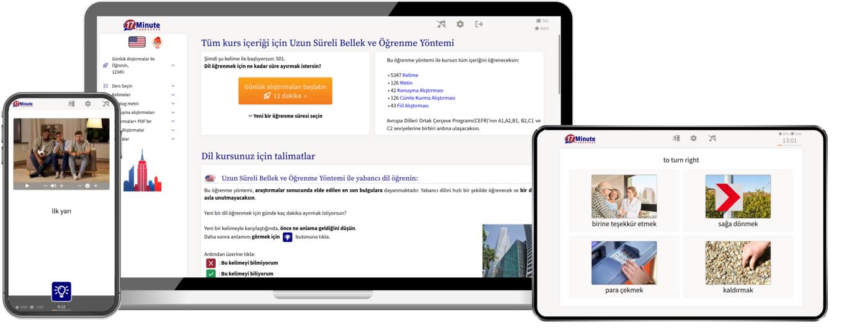Expand the Konuşma alıştırmaları chevron
The width and height of the screenshot is (868, 330).
[x=173, y=112]
